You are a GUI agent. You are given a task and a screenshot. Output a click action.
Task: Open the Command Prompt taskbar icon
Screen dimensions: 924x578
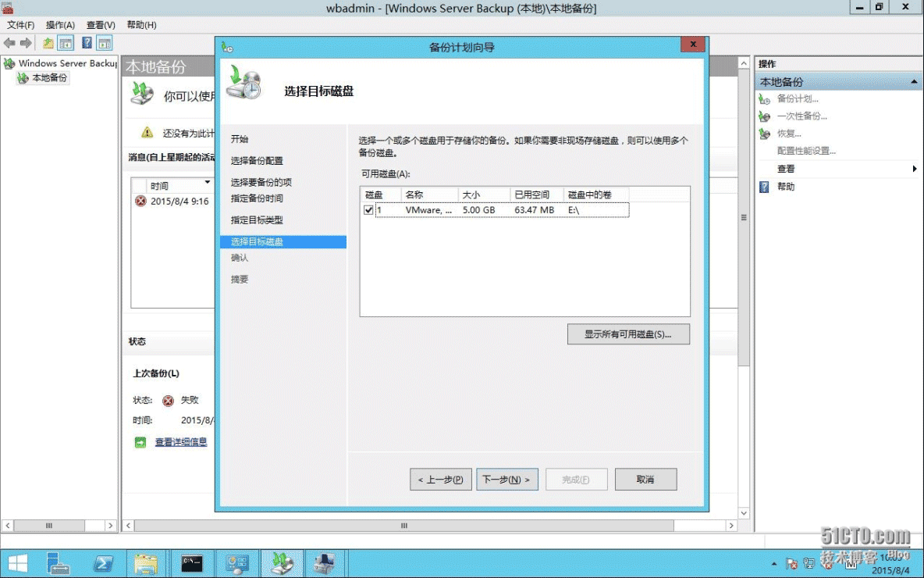coord(192,563)
